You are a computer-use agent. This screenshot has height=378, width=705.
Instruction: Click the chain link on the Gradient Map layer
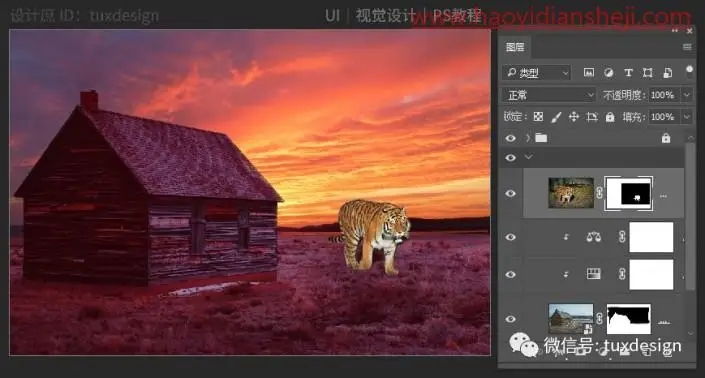[x=622, y=274]
